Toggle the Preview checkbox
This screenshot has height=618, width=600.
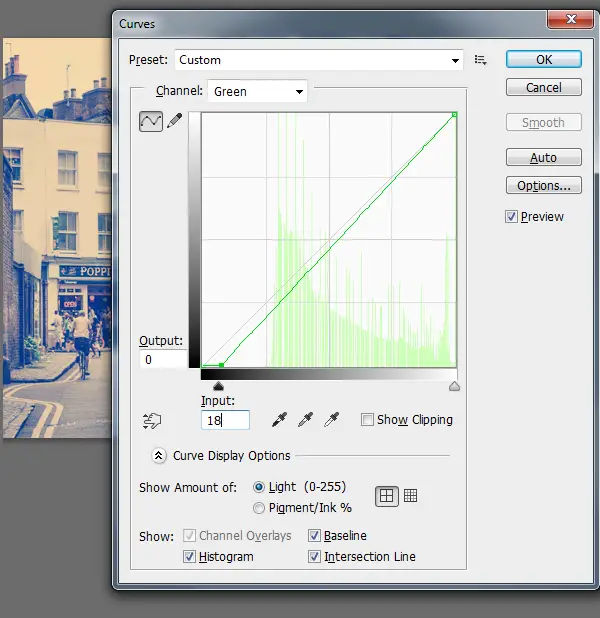tap(512, 217)
